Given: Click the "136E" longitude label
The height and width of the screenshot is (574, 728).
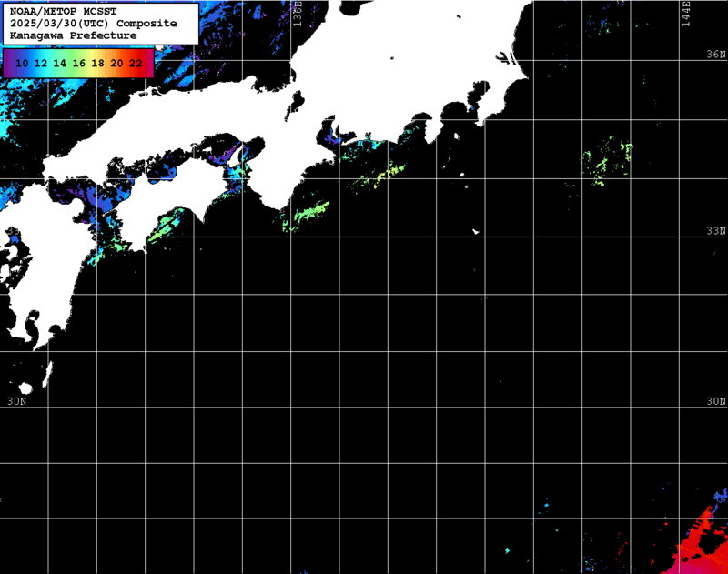Looking at the screenshot, I should [298, 14].
